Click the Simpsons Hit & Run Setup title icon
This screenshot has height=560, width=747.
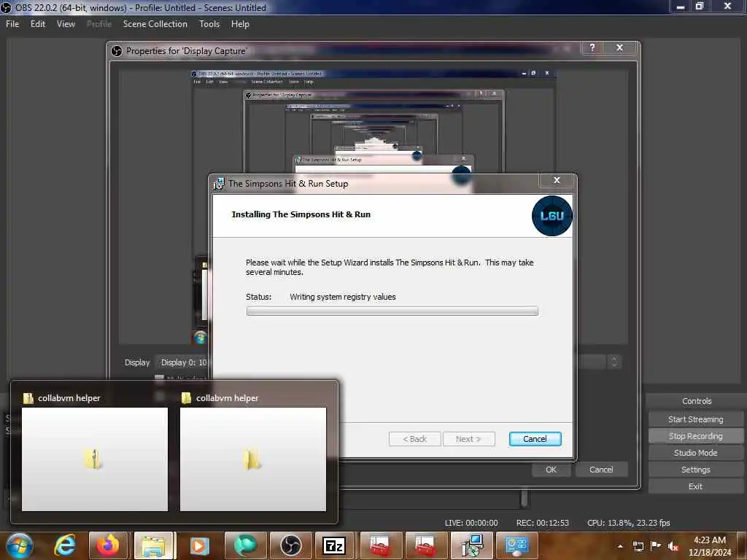(219, 183)
